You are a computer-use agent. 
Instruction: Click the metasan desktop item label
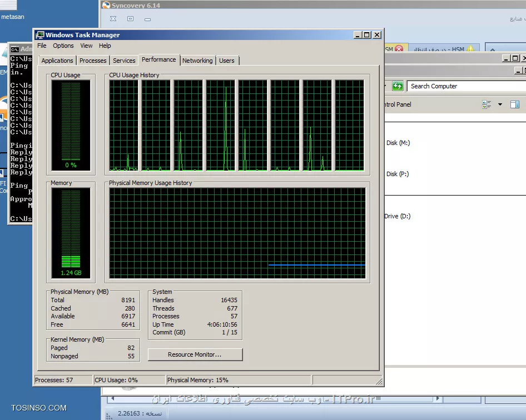(13, 17)
